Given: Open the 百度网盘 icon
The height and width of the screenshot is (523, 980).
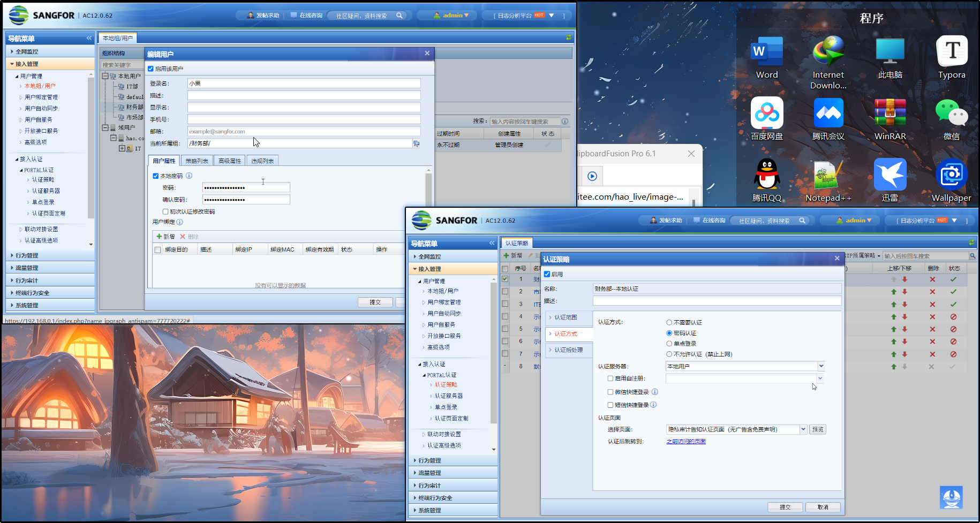Looking at the screenshot, I should pyautogui.click(x=767, y=118).
